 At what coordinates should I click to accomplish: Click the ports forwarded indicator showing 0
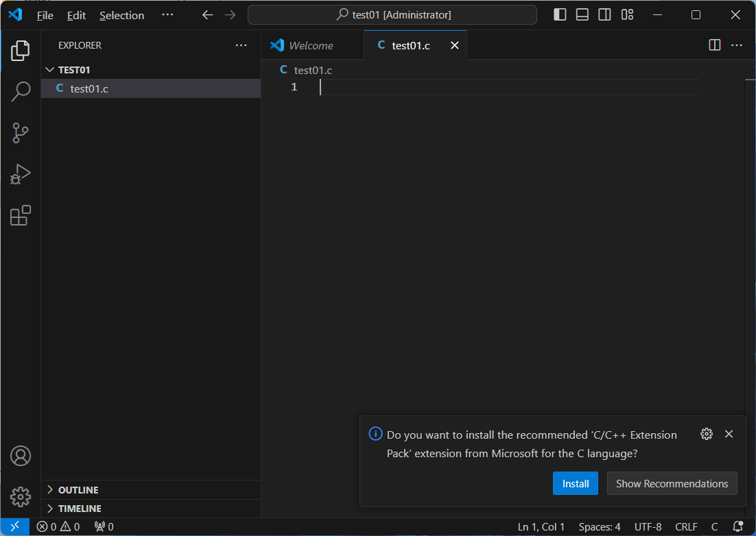point(104,527)
